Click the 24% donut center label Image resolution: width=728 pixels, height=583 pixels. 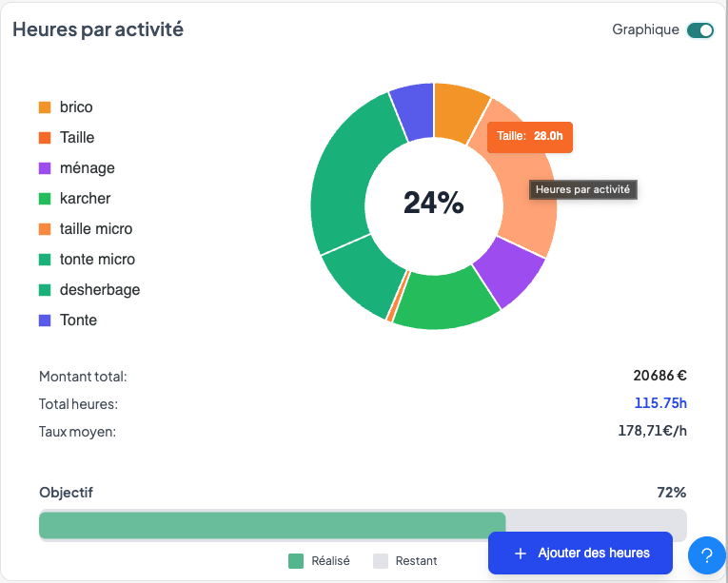(434, 203)
